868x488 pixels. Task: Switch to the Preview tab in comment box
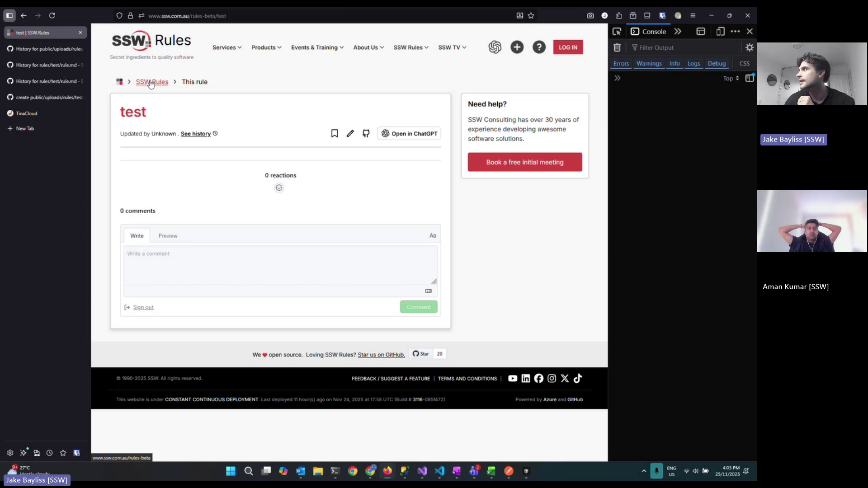point(168,235)
